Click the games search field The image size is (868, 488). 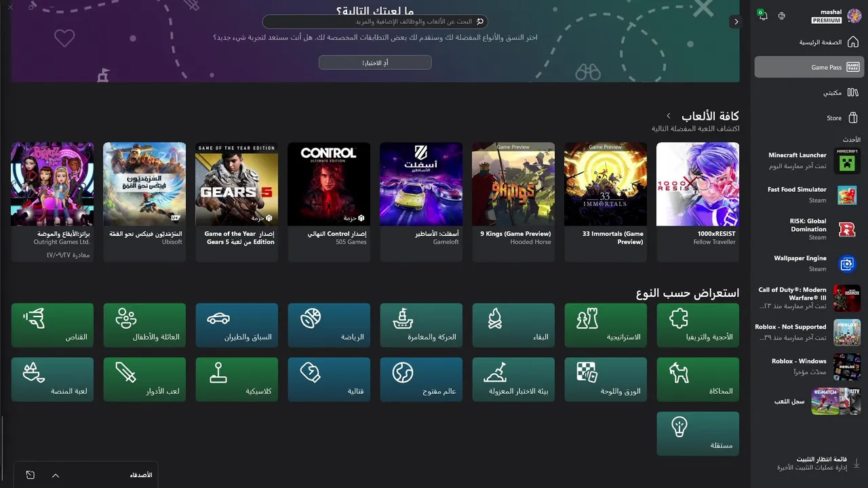375,22
